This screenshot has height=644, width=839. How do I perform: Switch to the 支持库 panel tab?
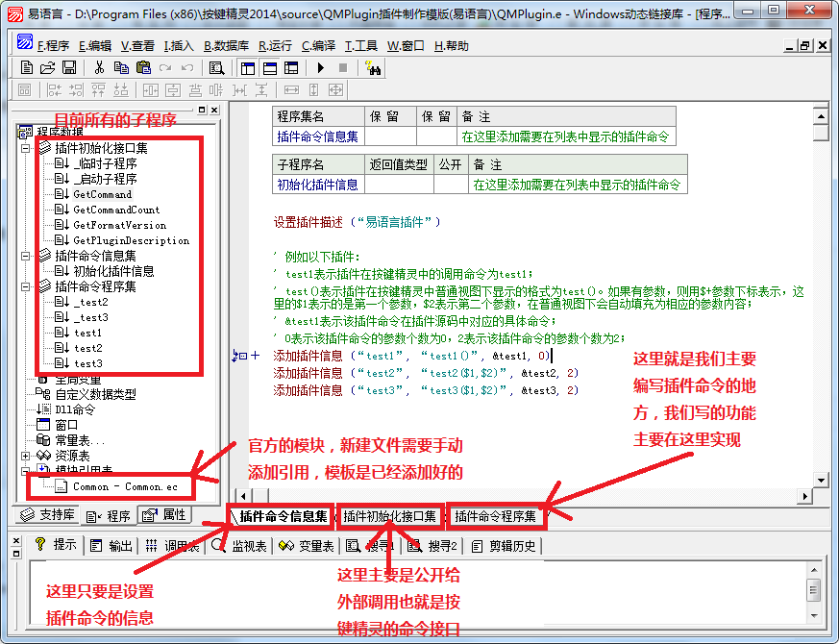[47, 516]
